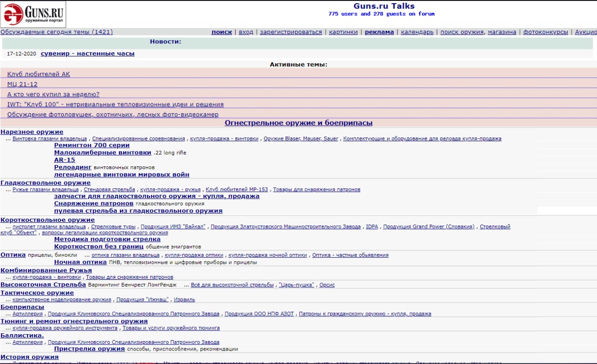597x364 pixels.
Task: Open Товары и услуги оружейного тюнинга subforum
Action: point(171,328)
